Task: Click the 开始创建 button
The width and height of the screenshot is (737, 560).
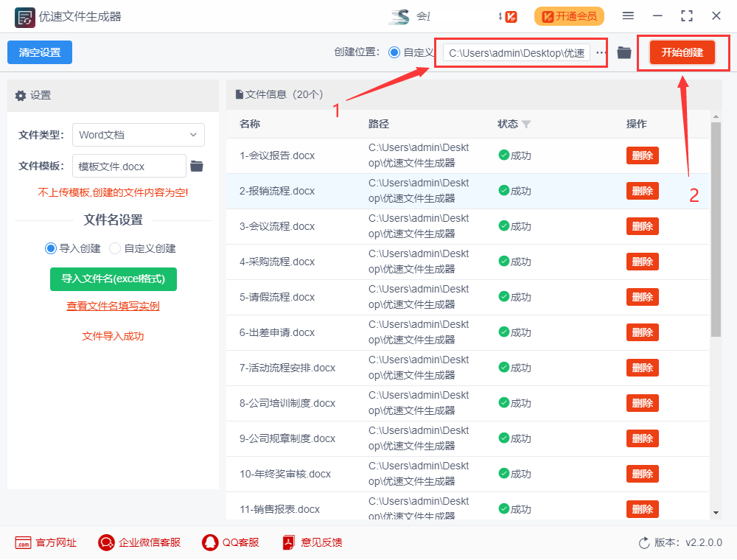Action: click(x=682, y=52)
